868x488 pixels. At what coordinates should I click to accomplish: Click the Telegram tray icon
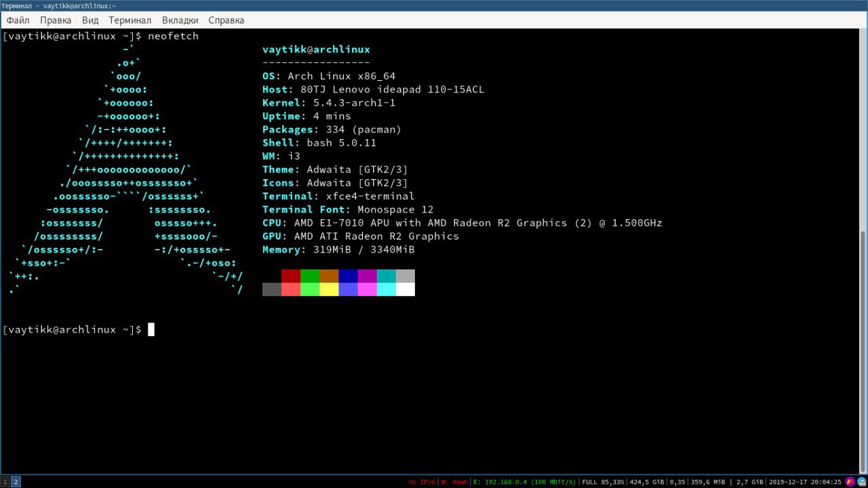[x=862, y=482]
